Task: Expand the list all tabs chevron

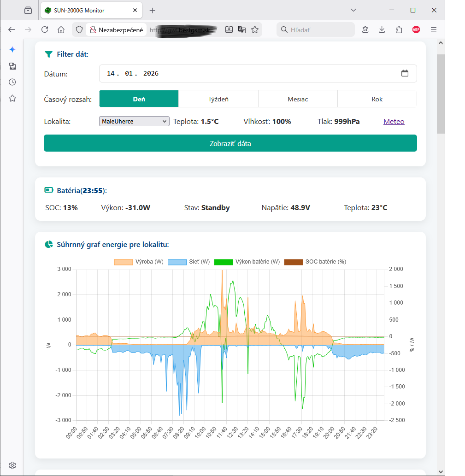Action: tap(353, 10)
